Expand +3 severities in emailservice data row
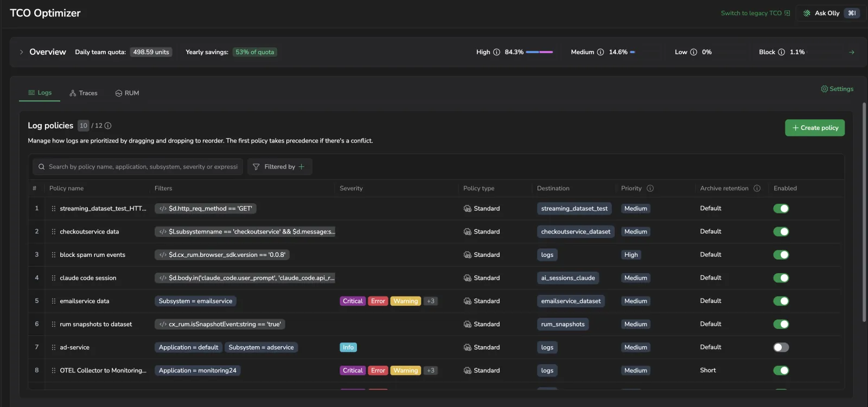Viewport: 868px width, 407px height. [x=431, y=301]
